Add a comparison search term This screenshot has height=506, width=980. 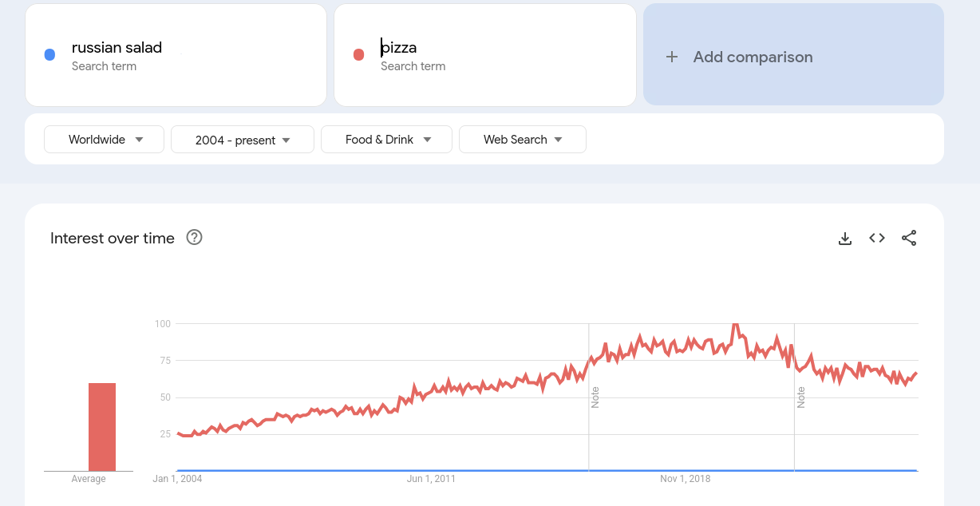coord(753,57)
